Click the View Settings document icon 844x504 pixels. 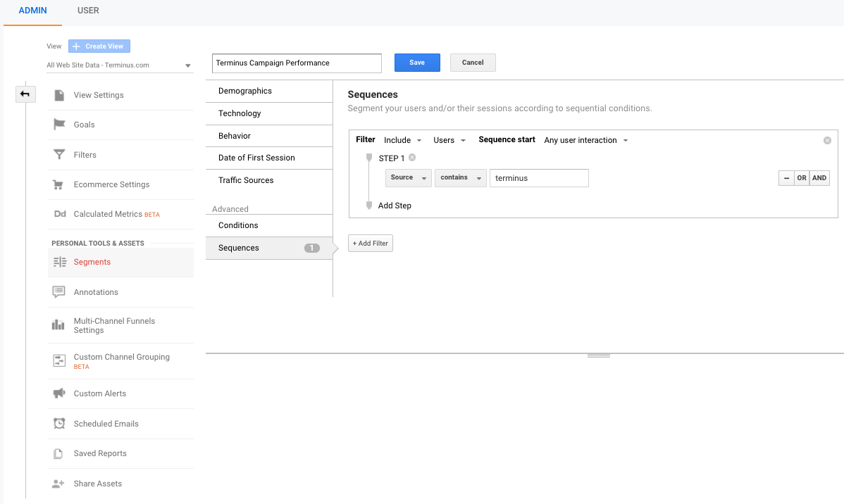(59, 95)
